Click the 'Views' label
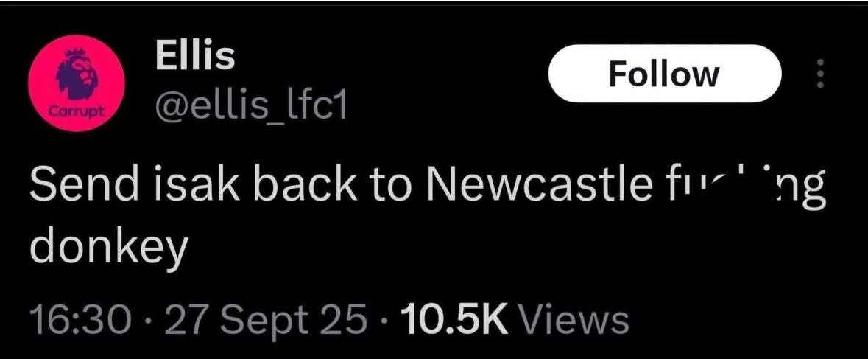Viewport: 868px width, 359px height. (x=574, y=320)
